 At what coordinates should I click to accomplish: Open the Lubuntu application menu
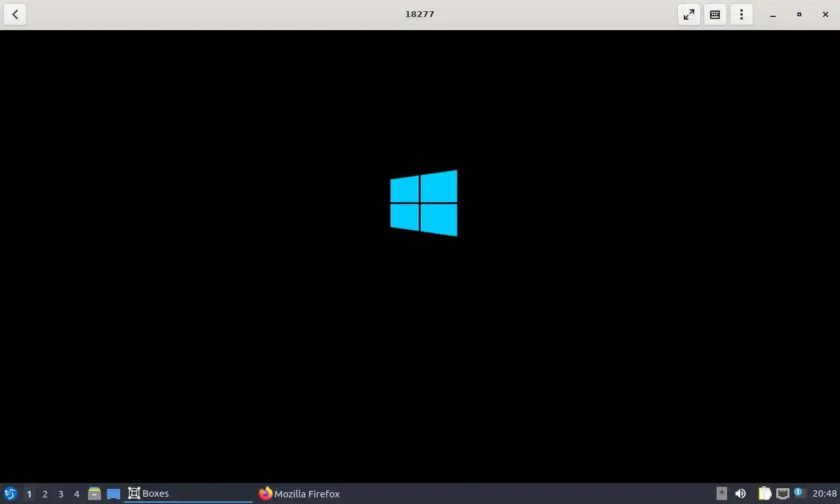click(x=10, y=493)
